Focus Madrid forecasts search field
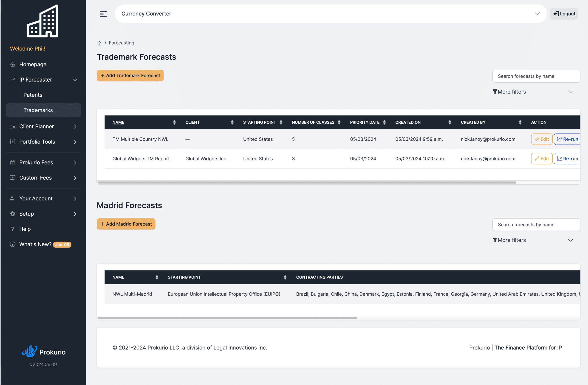 point(536,225)
